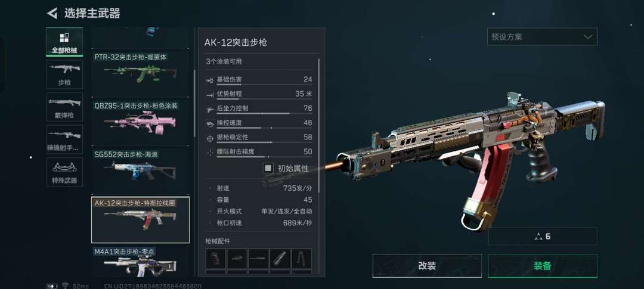The width and height of the screenshot is (644, 289).
Task: Open the 步枪 rifle category
Action: click(x=64, y=74)
